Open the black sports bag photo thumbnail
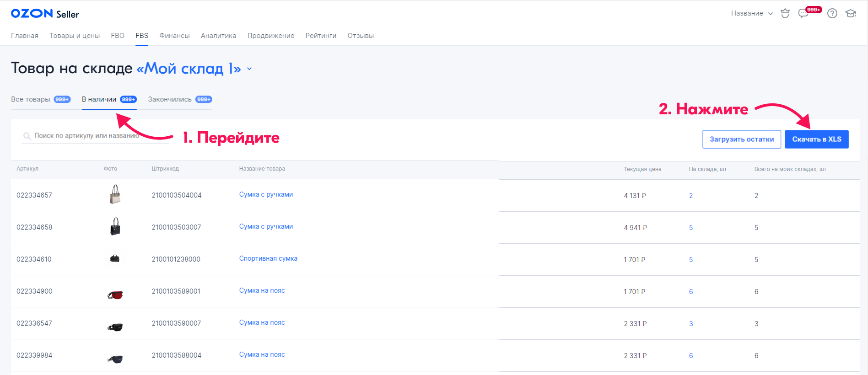Image resolution: width=868 pixels, height=375 pixels. point(115,259)
